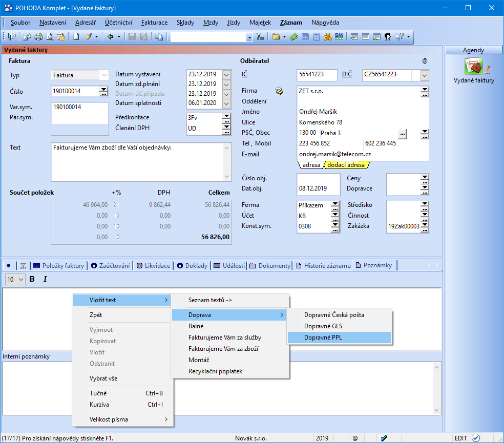Click the gold coins toolbar icon
This screenshot has width=504, height=443.
327,37
